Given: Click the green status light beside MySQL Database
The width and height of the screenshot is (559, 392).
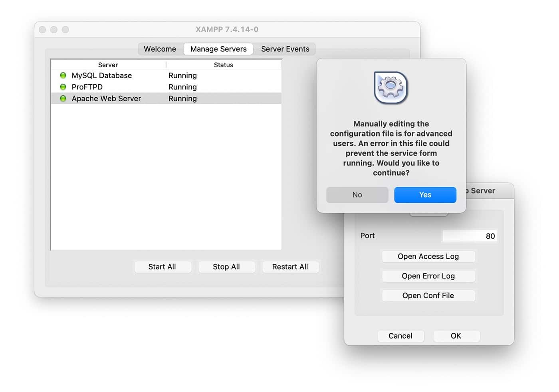Looking at the screenshot, I should click(63, 75).
